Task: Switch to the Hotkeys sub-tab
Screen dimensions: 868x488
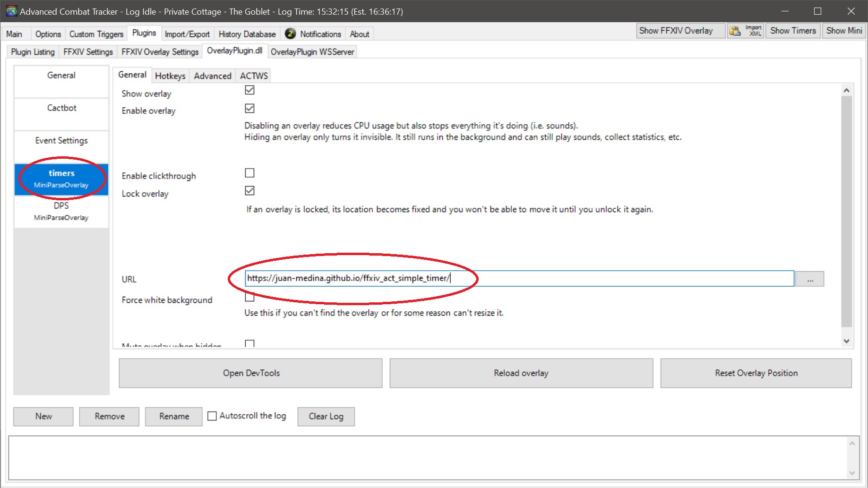Action: tap(170, 76)
